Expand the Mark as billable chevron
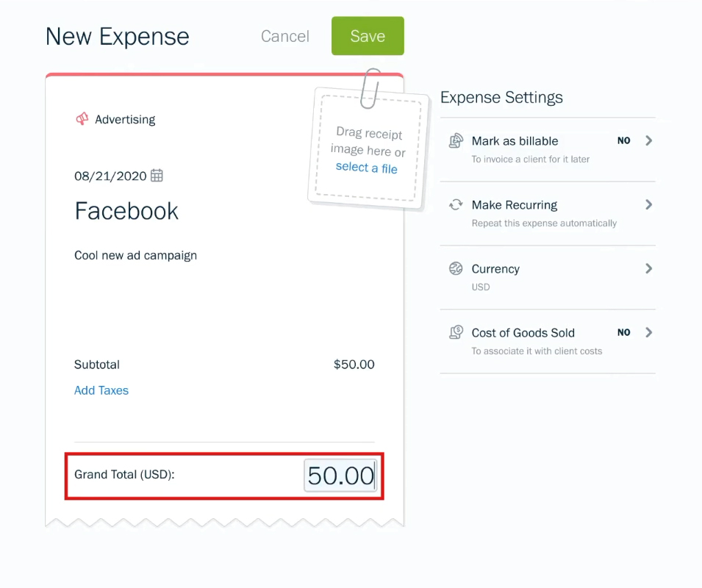Image resolution: width=702 pixels, height=588 pixels. pyautogui.click(x=649, y=140)
